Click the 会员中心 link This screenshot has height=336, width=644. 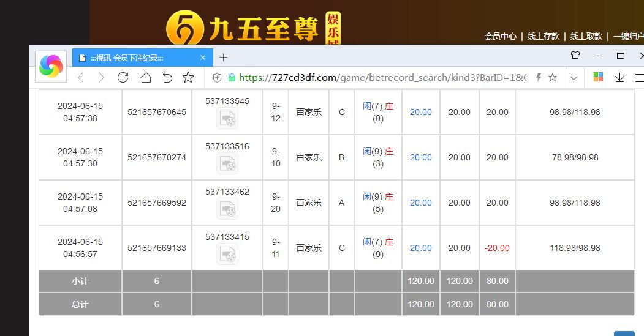click(x=500, y=36)
